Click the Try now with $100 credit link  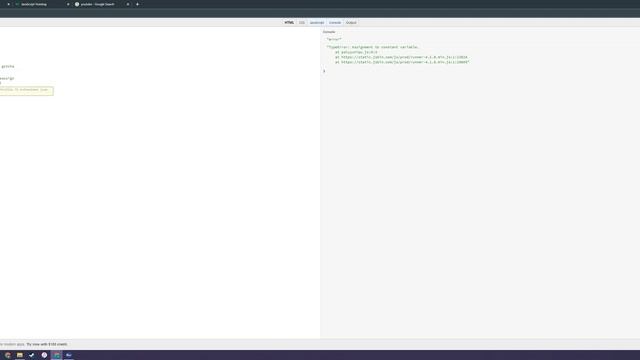click(x=47, y=344)
